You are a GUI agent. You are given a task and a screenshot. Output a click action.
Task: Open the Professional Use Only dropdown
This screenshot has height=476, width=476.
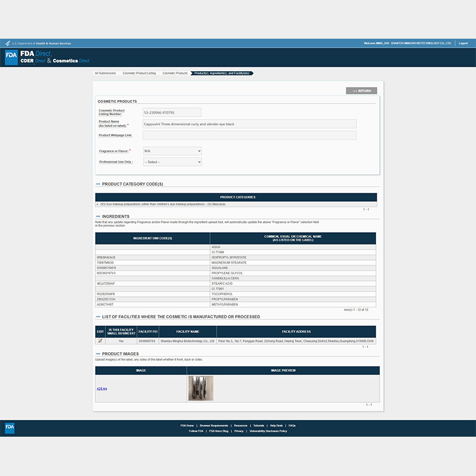[x=172, y=162]
